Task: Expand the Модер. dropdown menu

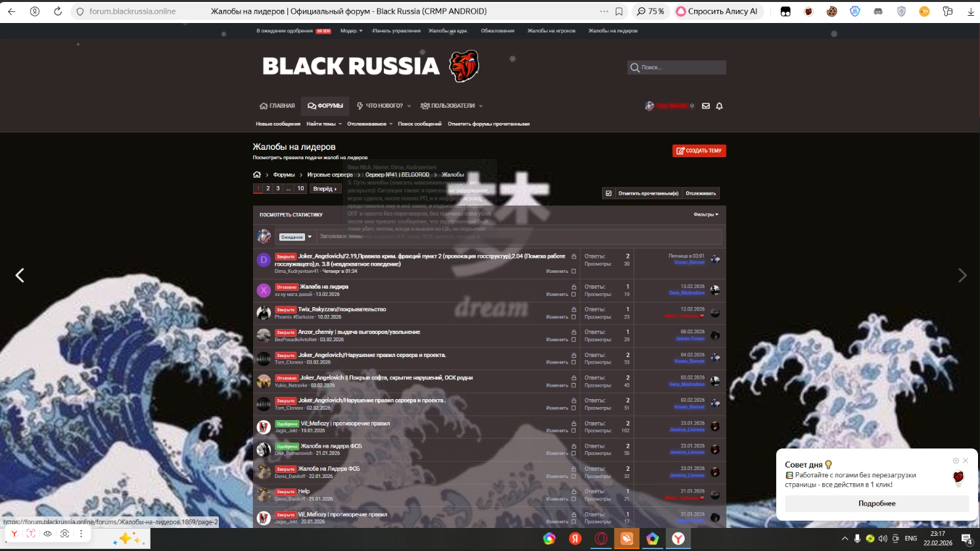Action: pos(352,31)
